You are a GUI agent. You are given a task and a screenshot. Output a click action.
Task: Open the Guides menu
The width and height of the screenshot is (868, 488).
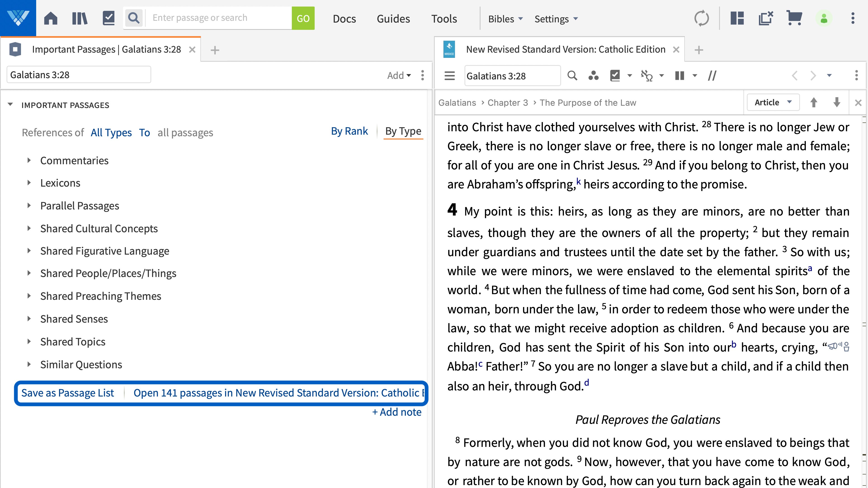point(393,19)
